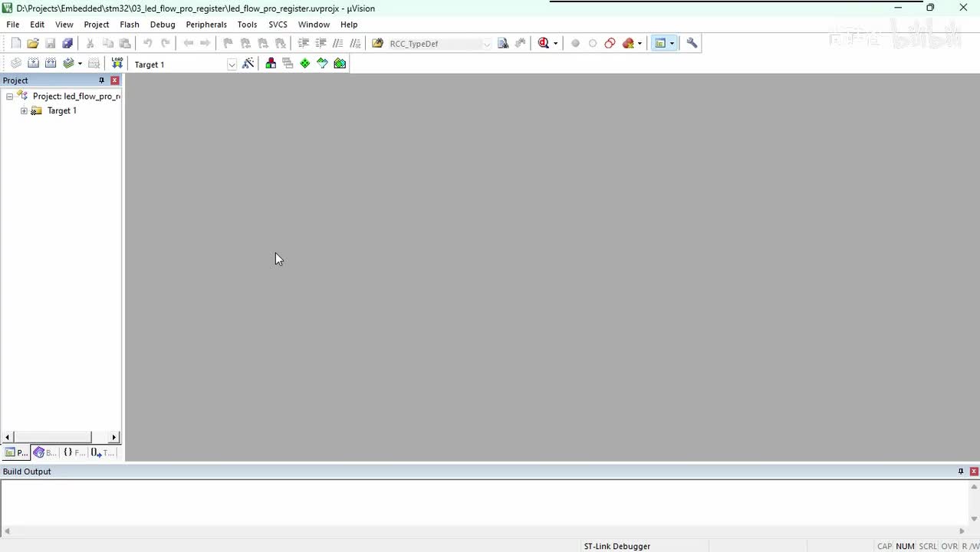Uncomment selection icon
980x552 pixels.
[355, 44]
